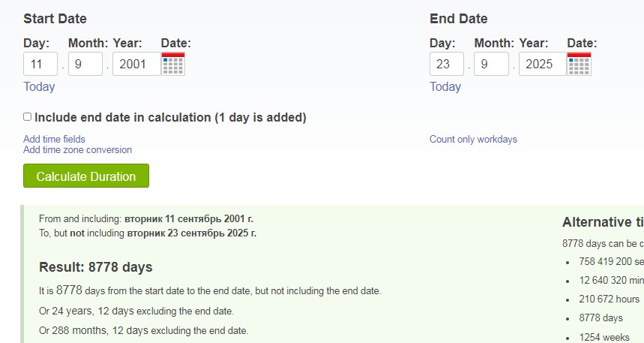The image size is (644, 343).
Task: Click the End Date section heading
Action: tap(459, 19)
